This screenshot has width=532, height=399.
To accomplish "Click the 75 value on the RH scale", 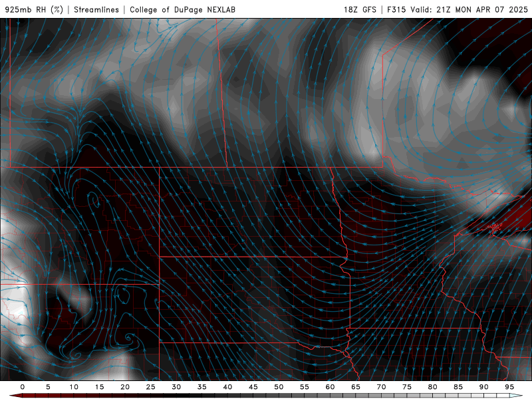I will pos(407,387).
